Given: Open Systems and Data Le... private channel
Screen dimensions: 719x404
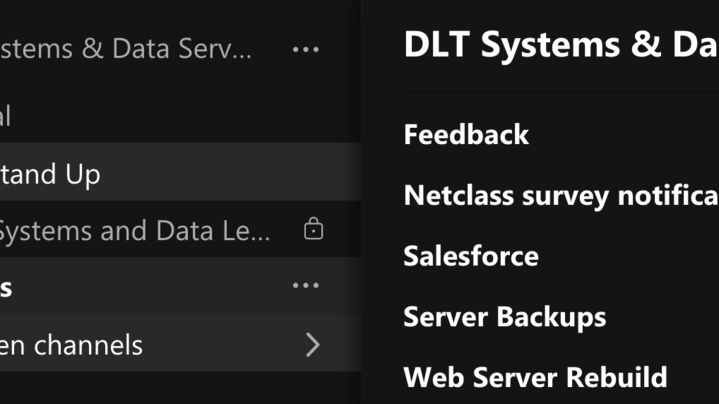Looking at the screenshot, I should click(x=135, y=230).
